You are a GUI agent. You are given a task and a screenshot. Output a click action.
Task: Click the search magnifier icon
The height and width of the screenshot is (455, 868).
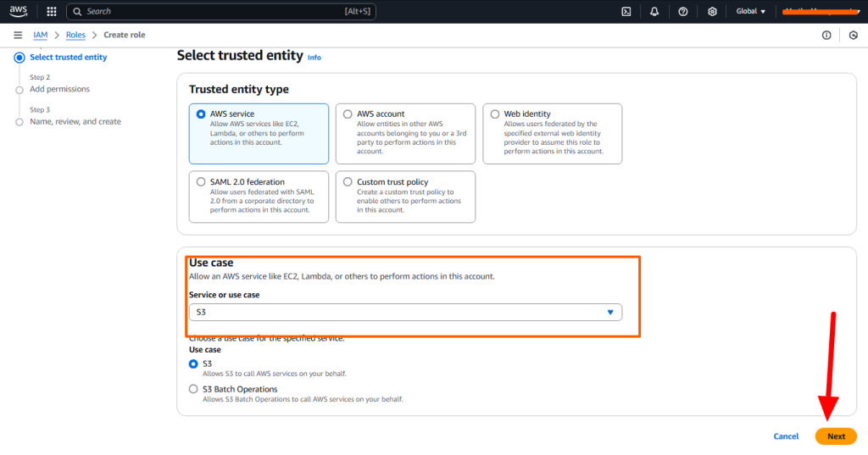point(77,12)
